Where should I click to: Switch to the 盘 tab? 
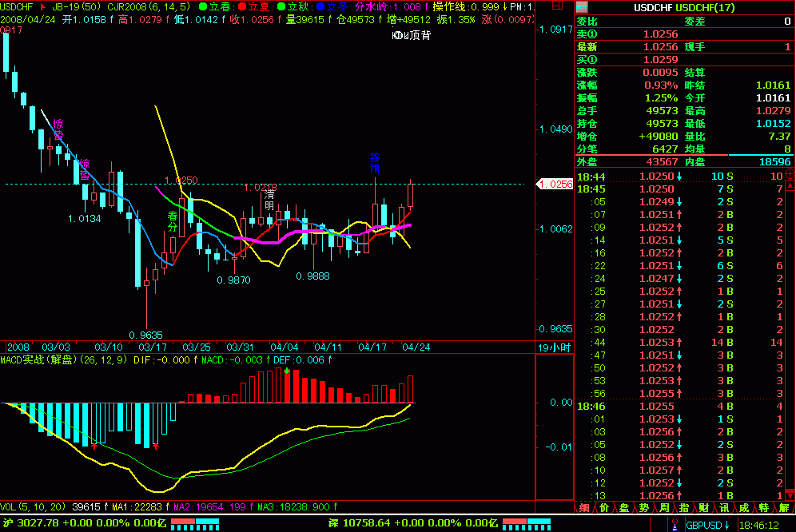coord(624,507)
